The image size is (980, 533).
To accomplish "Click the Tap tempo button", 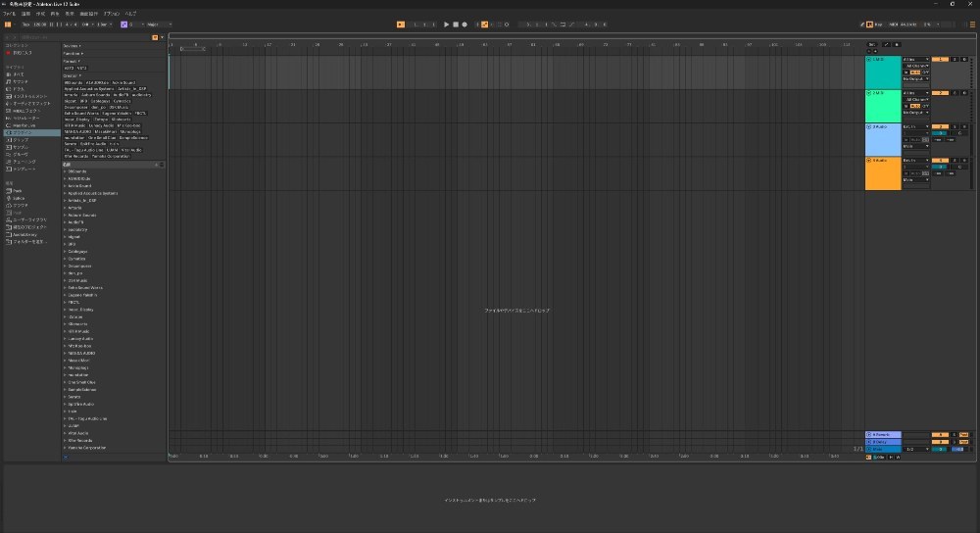I will [x=25, y=24].
